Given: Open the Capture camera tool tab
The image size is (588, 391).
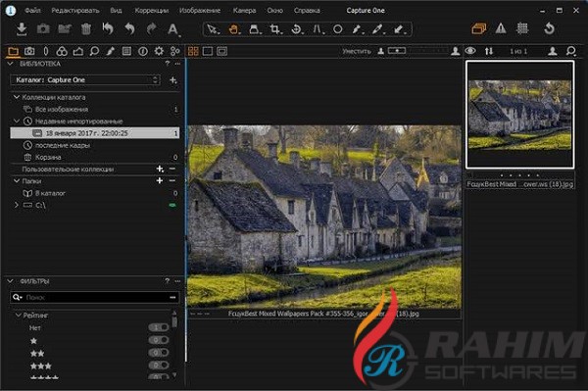Looking at the screenshot, I should [x=29, y=51].
